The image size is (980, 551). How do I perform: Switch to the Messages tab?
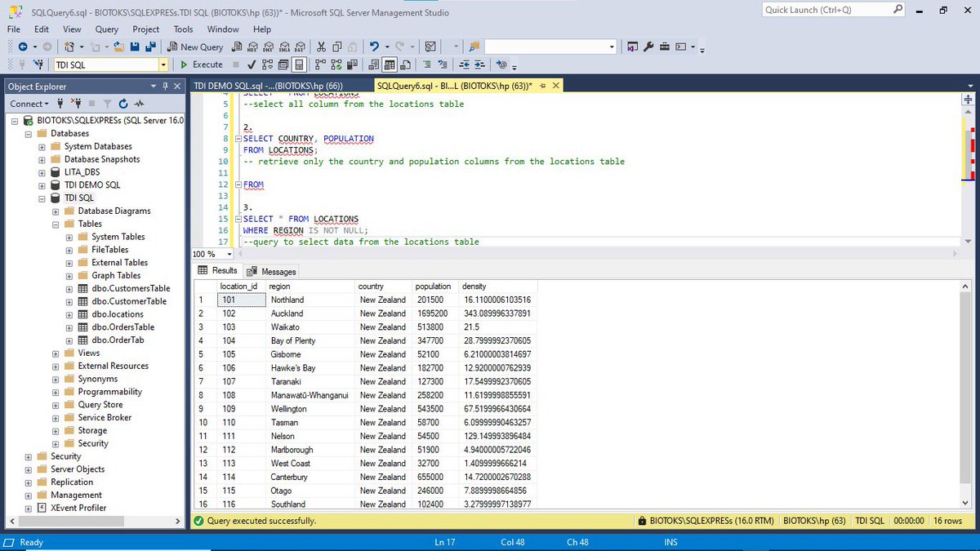coord(273,271)
